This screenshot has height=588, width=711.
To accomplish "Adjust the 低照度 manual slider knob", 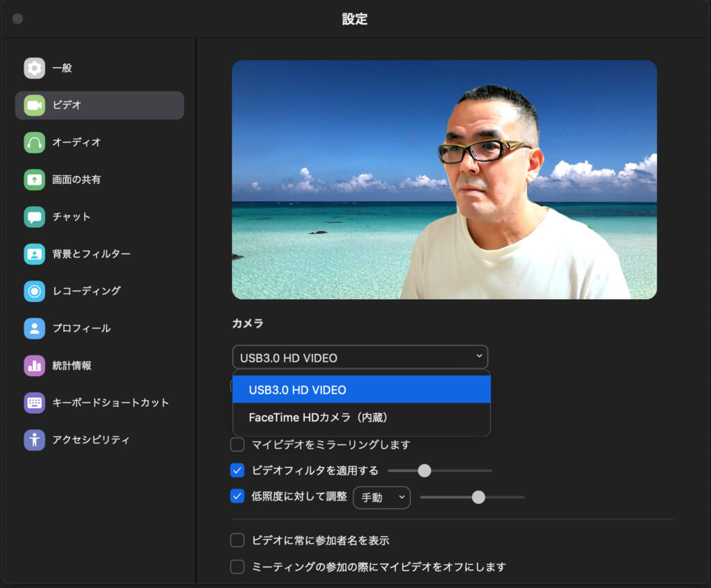I will click(x=478, y=497).
